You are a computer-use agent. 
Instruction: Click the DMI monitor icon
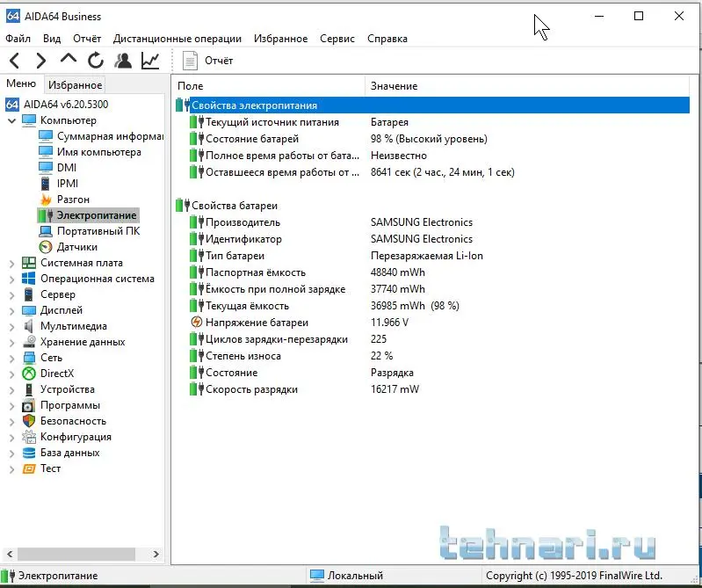(x=45, y=168)
